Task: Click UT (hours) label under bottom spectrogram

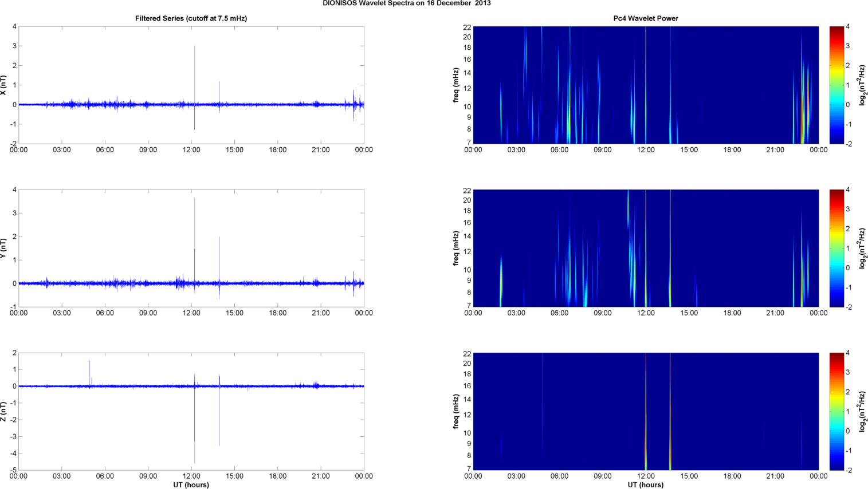Action: [645, 485]
